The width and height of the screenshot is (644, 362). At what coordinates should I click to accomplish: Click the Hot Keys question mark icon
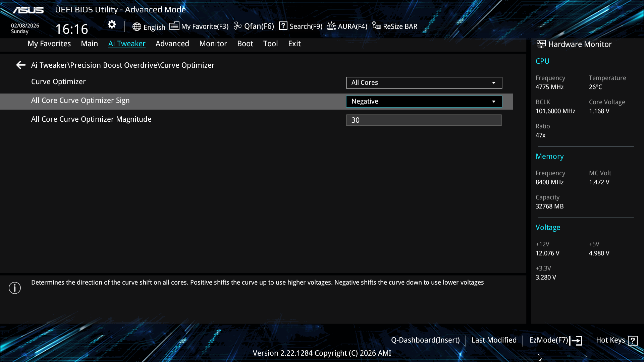[633, 341]
